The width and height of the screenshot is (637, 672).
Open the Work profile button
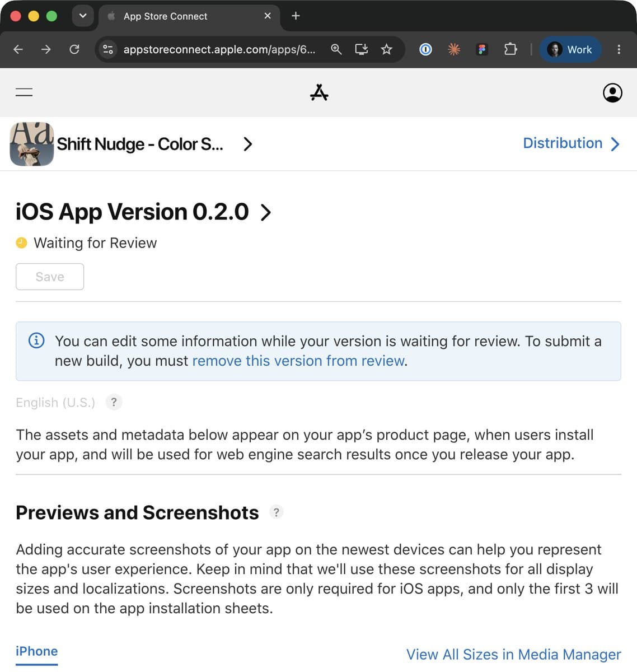570,49
